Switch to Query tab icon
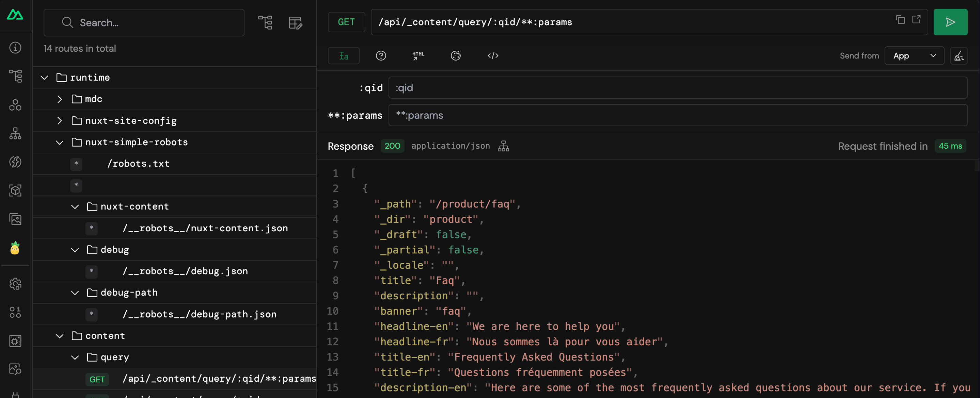 [x=381, y=56]
